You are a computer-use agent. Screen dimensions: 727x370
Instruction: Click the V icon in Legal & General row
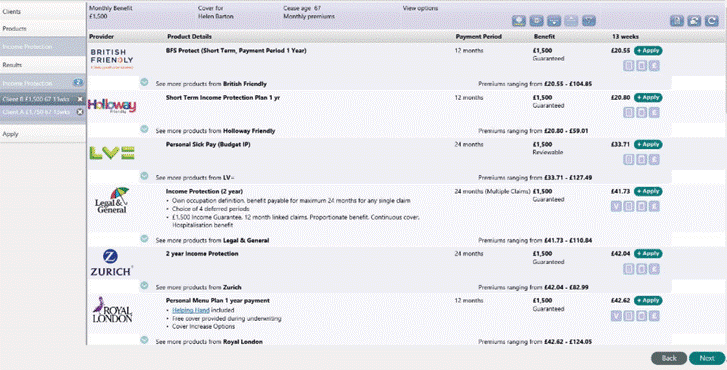(616, 206)
